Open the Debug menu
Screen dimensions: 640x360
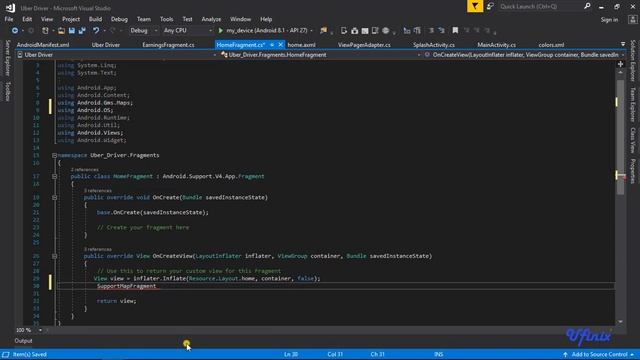point(119,19)
